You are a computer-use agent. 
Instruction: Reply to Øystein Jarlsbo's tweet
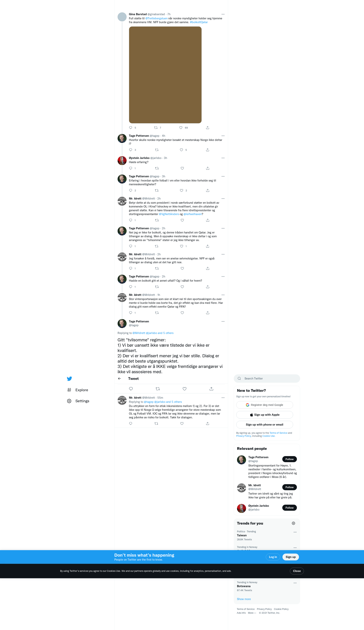tap(130, 168)
